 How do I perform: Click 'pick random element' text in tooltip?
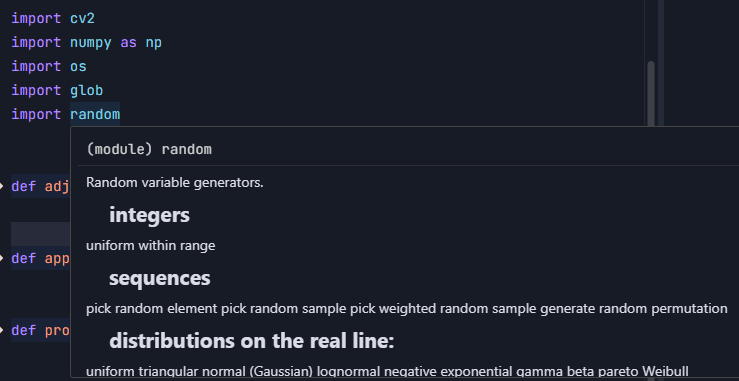(152, 308)
